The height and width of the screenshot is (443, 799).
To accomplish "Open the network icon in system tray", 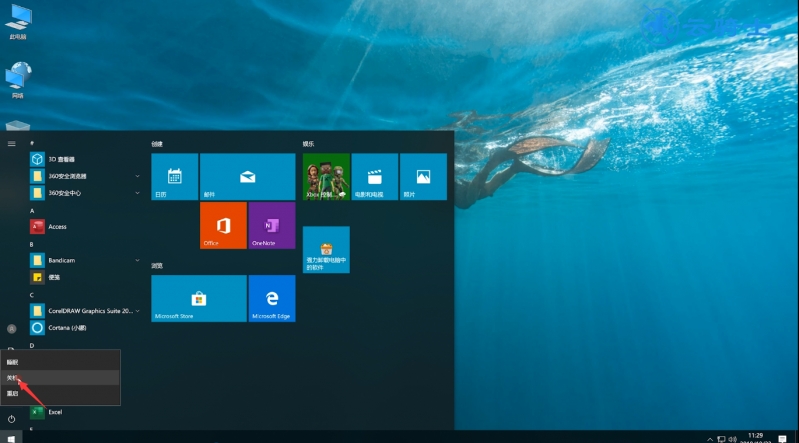I will click(722, 439).
